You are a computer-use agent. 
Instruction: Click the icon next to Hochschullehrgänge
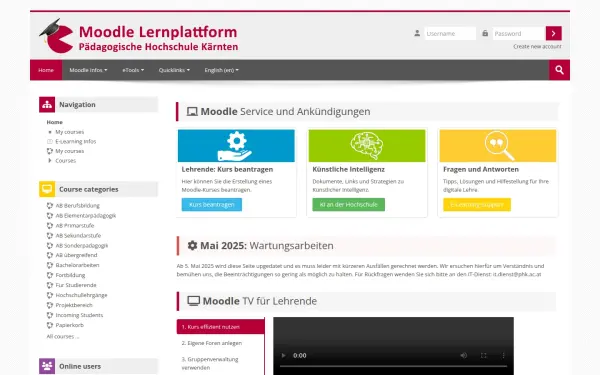pos(50,295)
